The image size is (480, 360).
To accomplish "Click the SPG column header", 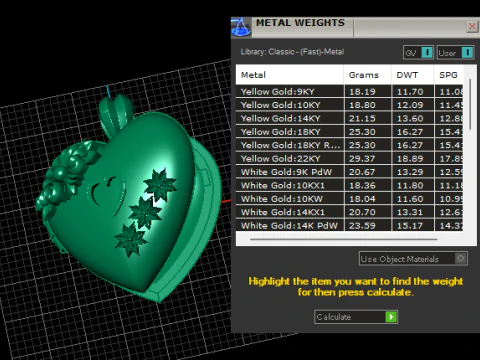I will point(449,75).
